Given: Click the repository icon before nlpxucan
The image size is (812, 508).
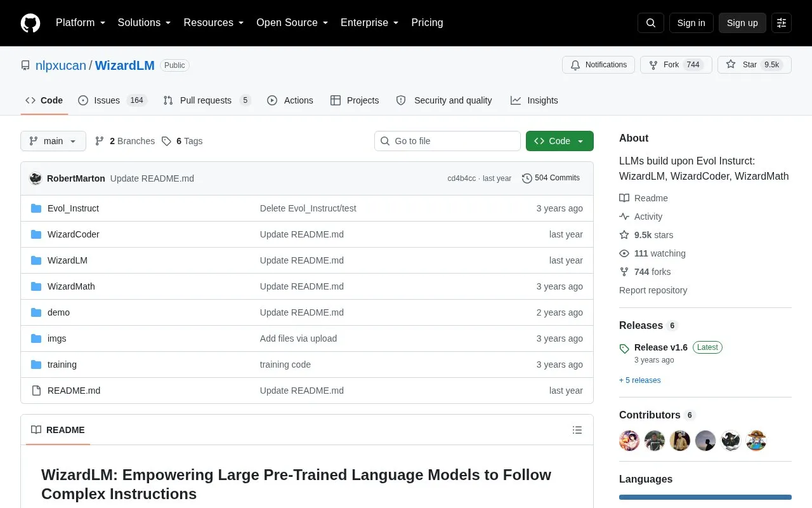Looking at the screenshot, I should [x=25, y=65].
